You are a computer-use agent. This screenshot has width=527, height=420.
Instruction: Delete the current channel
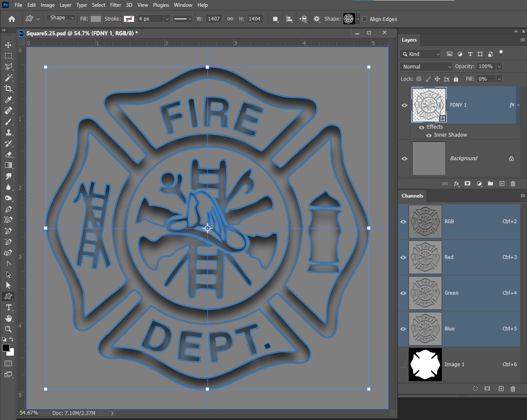point(513,389)
